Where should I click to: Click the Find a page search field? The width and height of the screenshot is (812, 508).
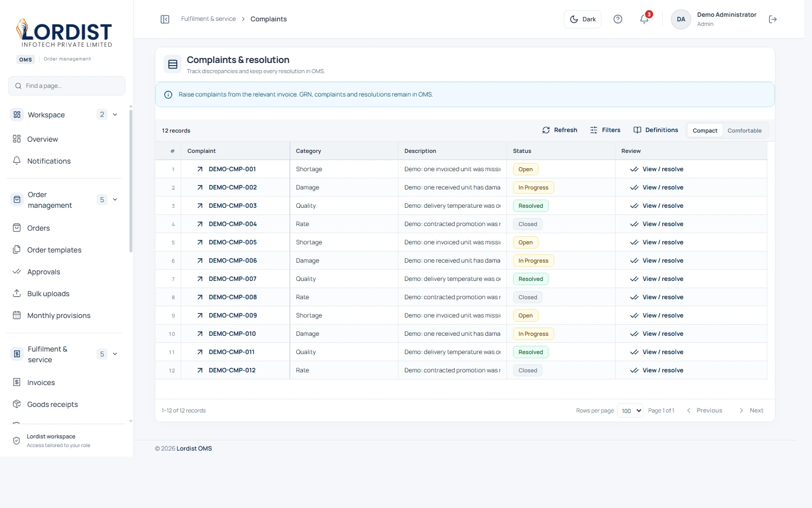[x=66, y=86]
